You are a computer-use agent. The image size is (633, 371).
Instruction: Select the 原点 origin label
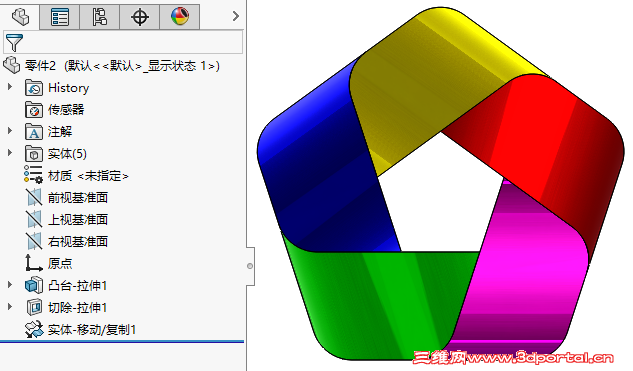[x=60, y=263]
